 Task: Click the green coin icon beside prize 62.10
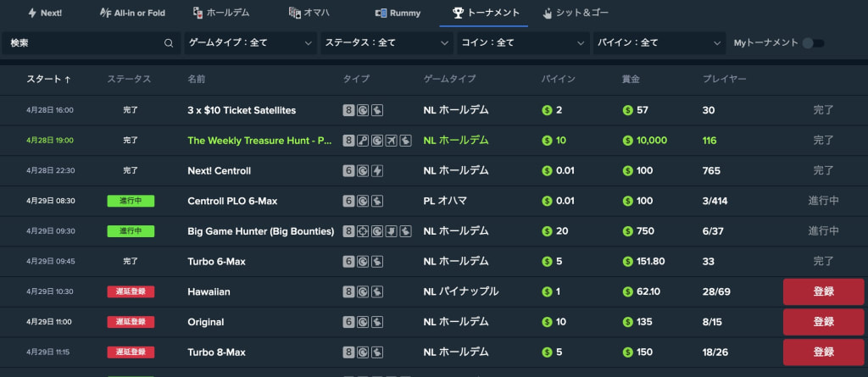point(628,291)
